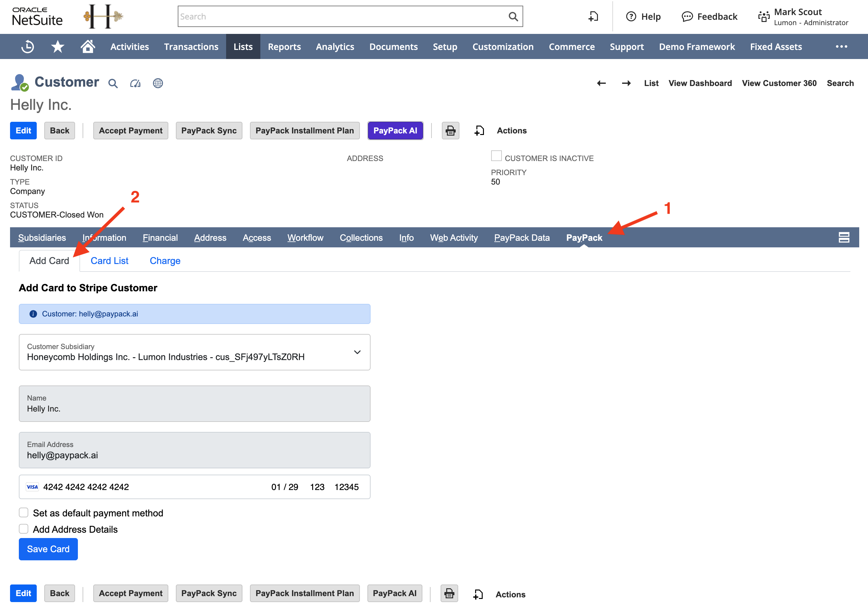The height and width of the screenshot is (614, 868).
Task: Switch to the PayPack Data subtab
Action: (x=522, y=237)
